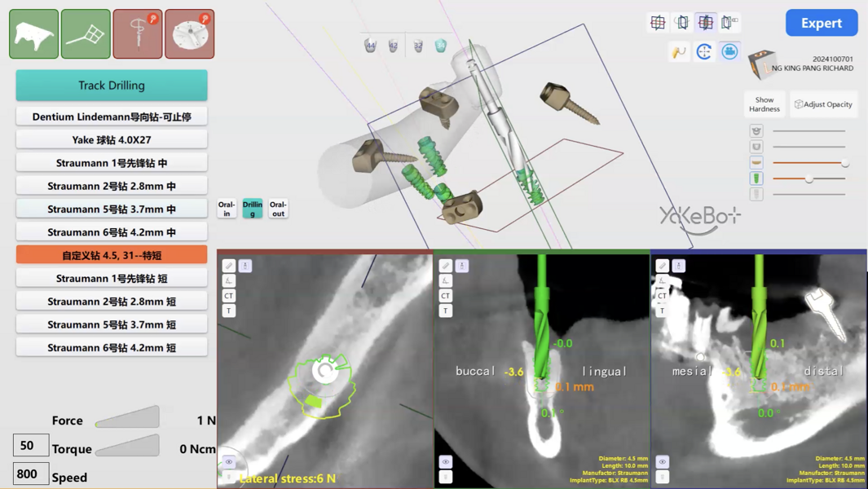This screenshot has height=489, width=868.
Task: Switch to Oral-in view tab
Action: [227, 209]
